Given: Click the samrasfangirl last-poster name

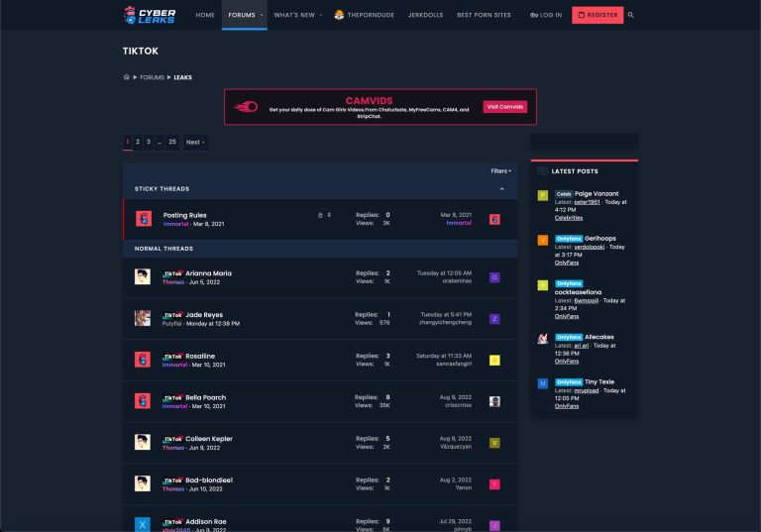Looking at the screenshot, I should pyautogui.click(x=454, y=364).
